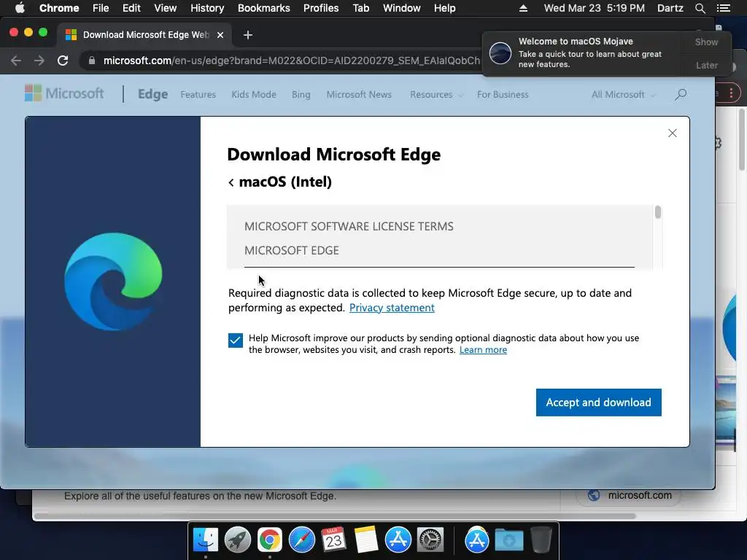Viewport: 747px width, 560px height.
Task: Open the Tab menu
Action: [360, 8]
